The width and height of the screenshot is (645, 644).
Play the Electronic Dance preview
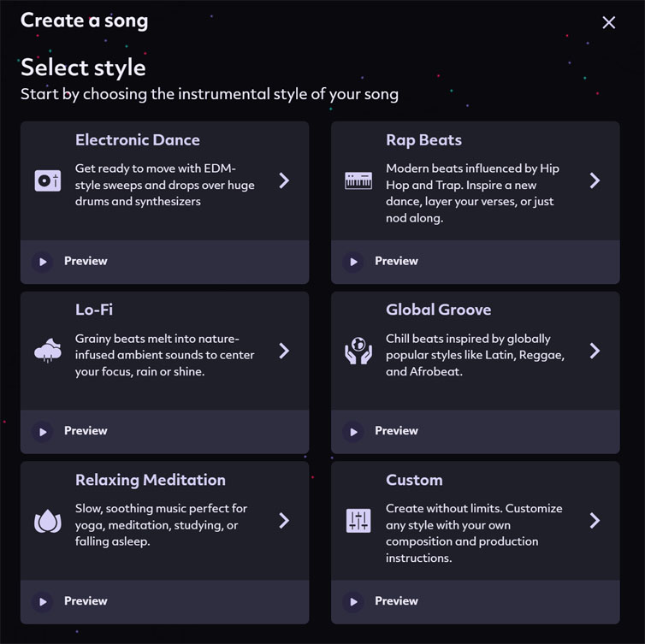click(x=43, y=262)
